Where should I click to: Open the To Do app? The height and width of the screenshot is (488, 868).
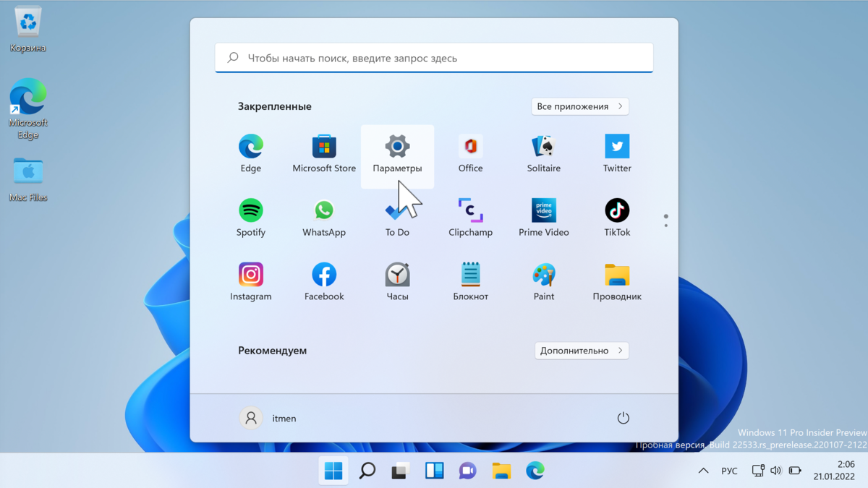click(x=397, y=219)
